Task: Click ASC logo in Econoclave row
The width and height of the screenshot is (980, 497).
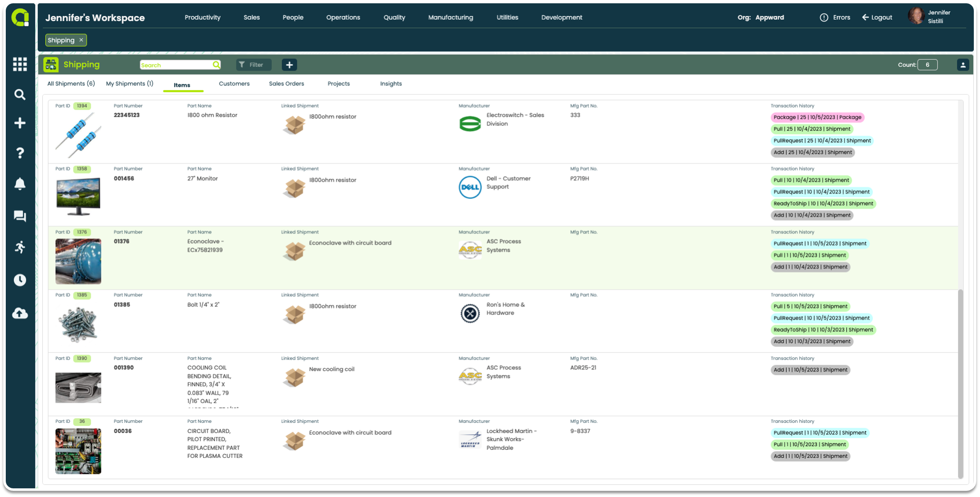Action: 470,250
